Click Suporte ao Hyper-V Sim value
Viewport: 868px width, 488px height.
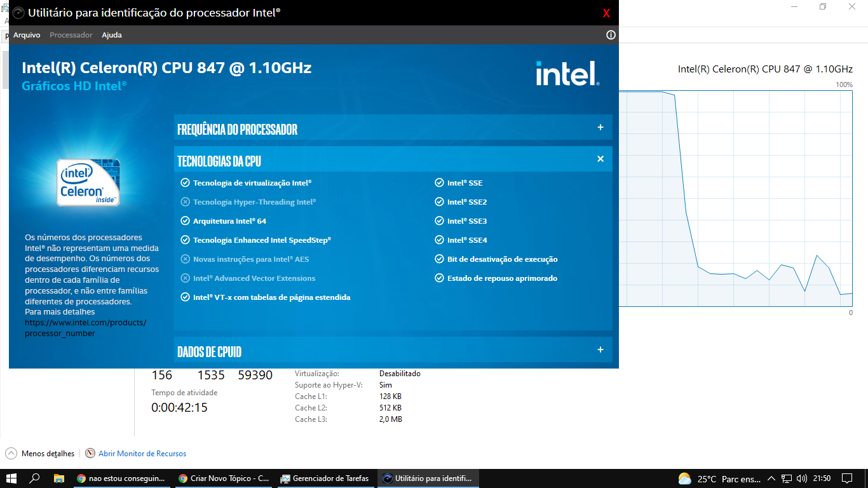click(x=385, y=385)
